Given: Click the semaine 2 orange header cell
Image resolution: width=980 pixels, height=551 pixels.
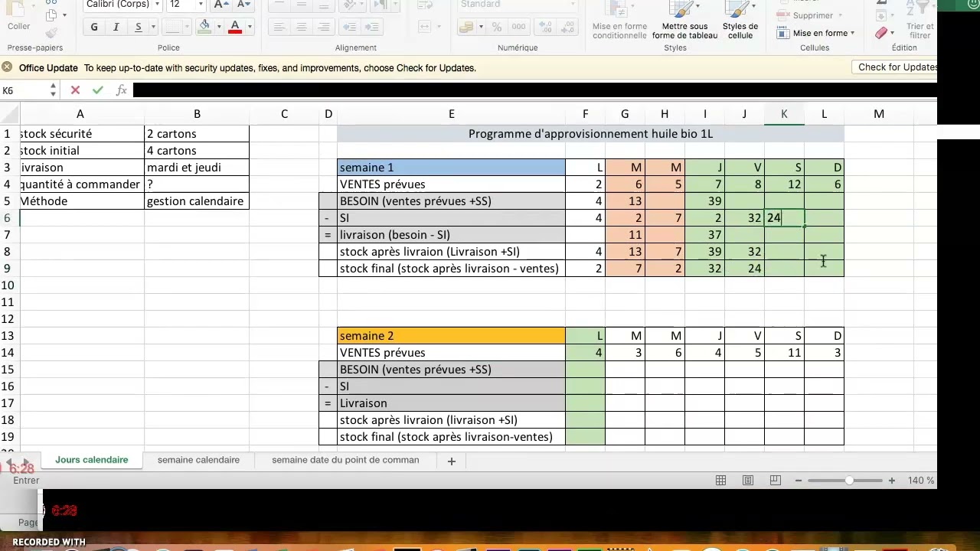Looking at the screenshot, I should coord(451,336).
